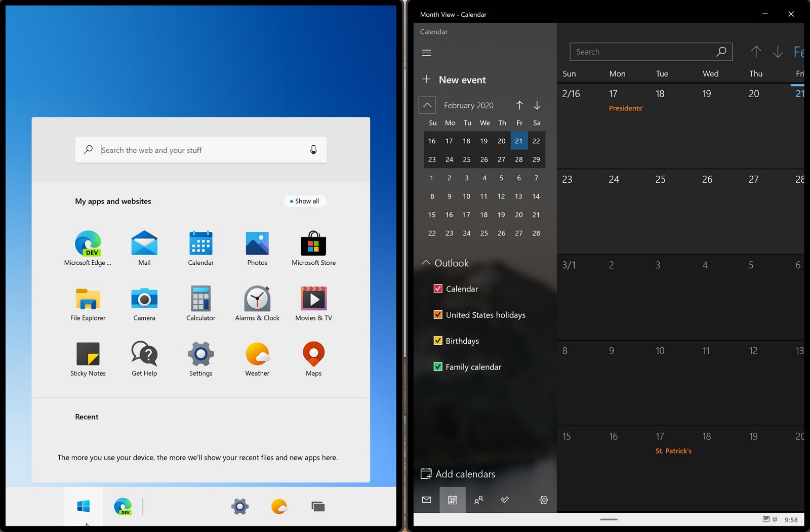Open Weather icon in the taskbar

click(279, 506)
